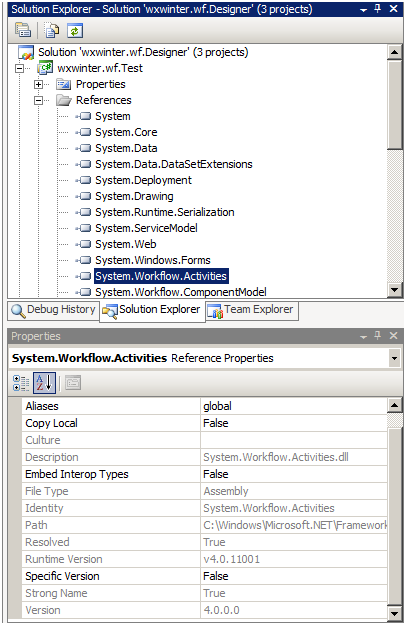The image size is (406, 625).
Task: Switch to the Solution Explorer tab
Action: [152, 311]
